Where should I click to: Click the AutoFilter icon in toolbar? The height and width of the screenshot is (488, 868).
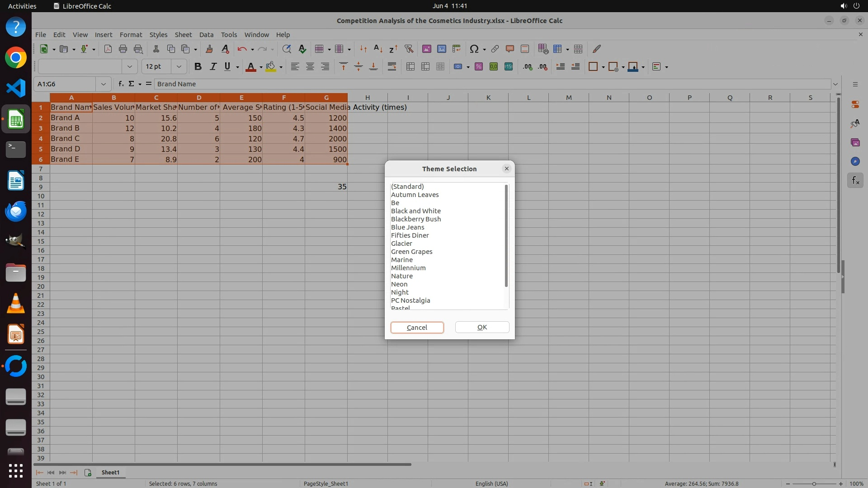tap(409, 49)
